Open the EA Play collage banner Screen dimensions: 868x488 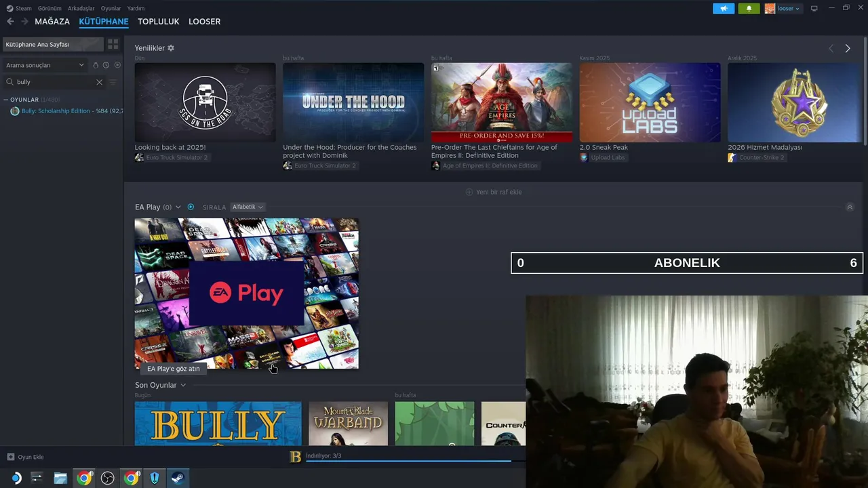click(246, 293)
